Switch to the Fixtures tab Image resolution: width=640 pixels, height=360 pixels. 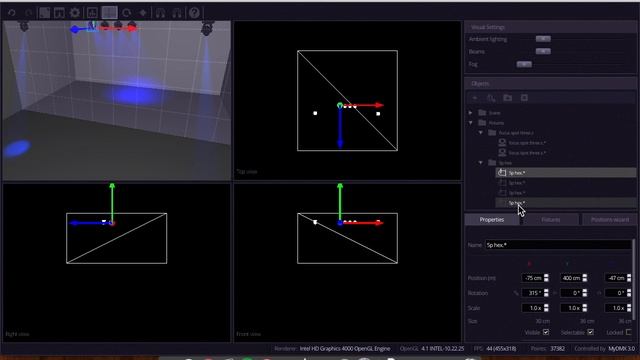pyautogui.click(x=551, y=220)
